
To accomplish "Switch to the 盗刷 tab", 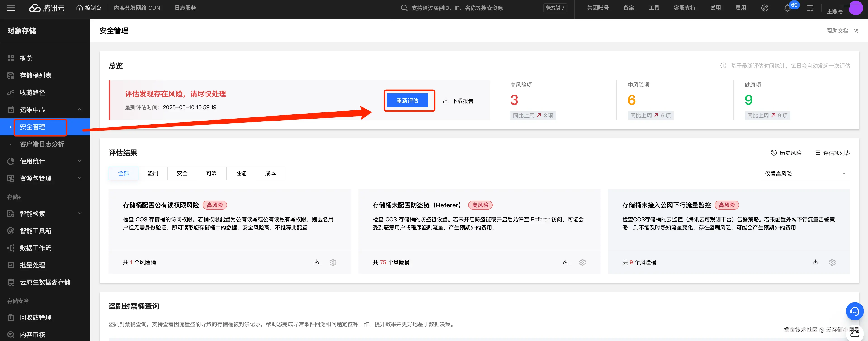I will [x=153, y=173].
